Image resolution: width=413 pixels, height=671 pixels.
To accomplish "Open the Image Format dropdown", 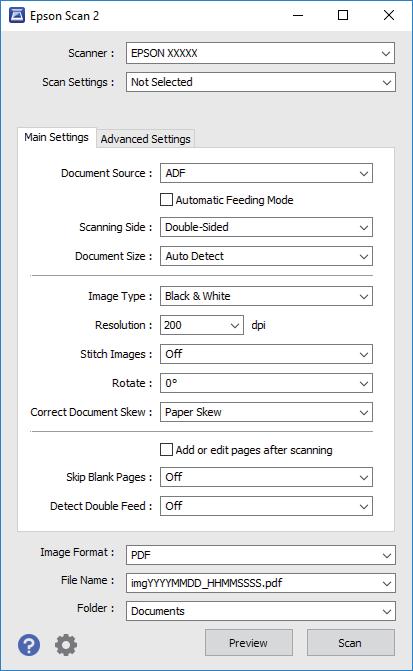I will click(261, 555).
